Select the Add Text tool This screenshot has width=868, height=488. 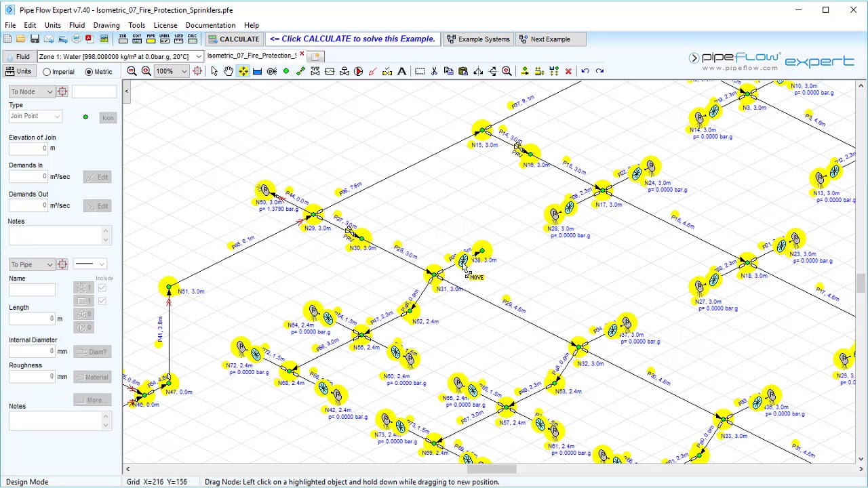401,71
